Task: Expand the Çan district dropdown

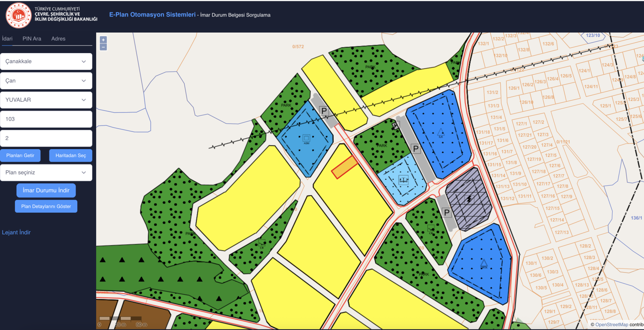Action: pos(46,81)
